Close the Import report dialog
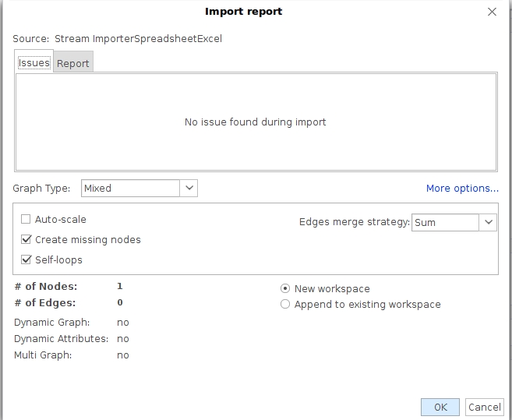Screen dimensions: 512x420 tap(492, 12)
